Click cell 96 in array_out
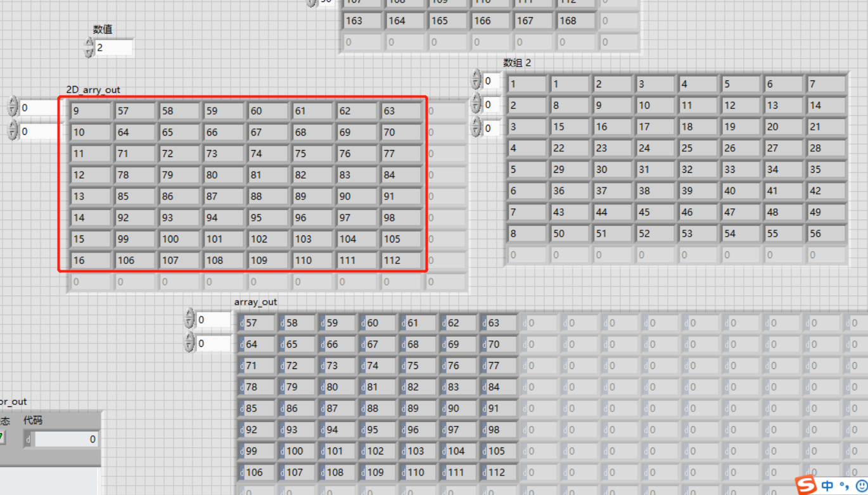Viewport: 868px width, 495px height. (x=418, y=430)
